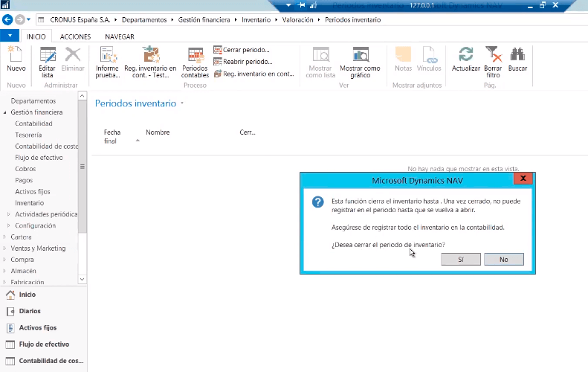
Task: Open Periodos inventario title dropdown
Action: 182,104
